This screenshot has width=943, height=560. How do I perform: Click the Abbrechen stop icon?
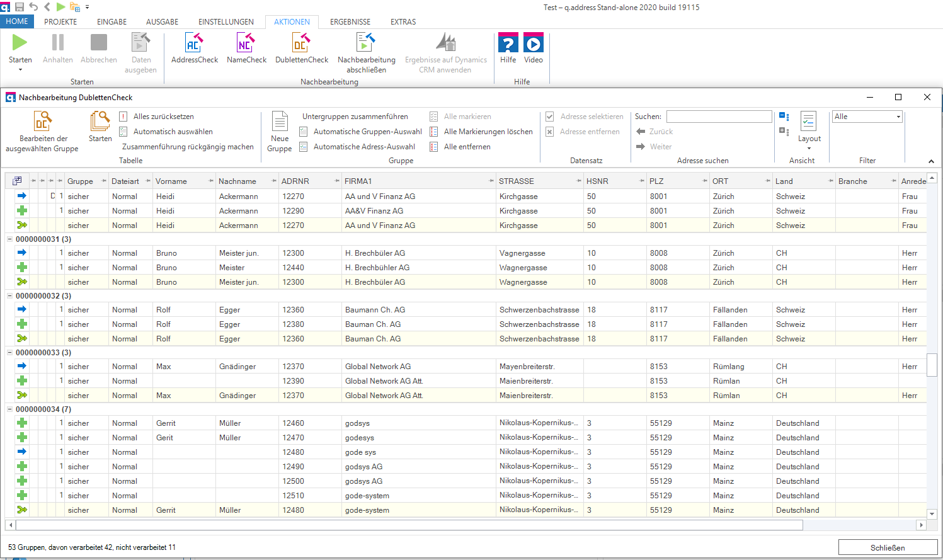coord(99,42)
